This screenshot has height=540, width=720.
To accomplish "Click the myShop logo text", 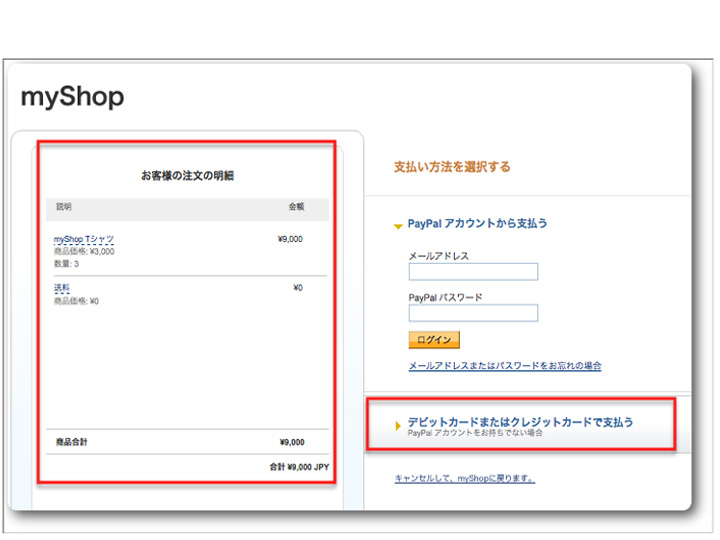I will [x=73, y=97].
